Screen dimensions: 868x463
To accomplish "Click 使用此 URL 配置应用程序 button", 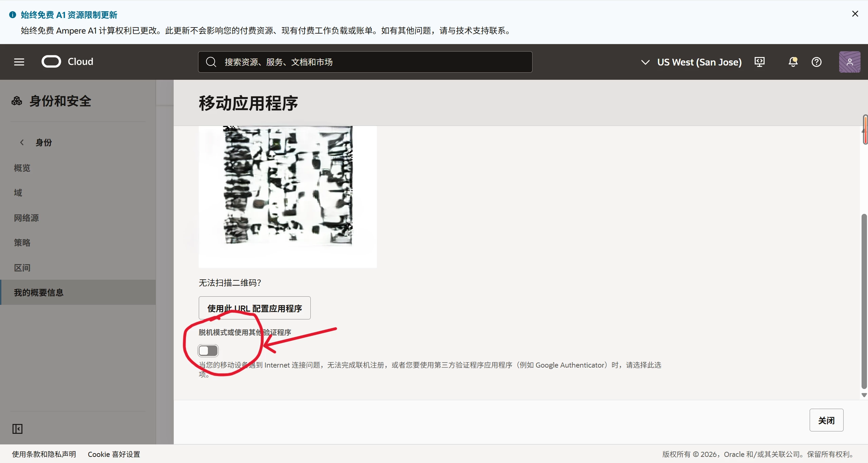I will (x=254, y=308).
